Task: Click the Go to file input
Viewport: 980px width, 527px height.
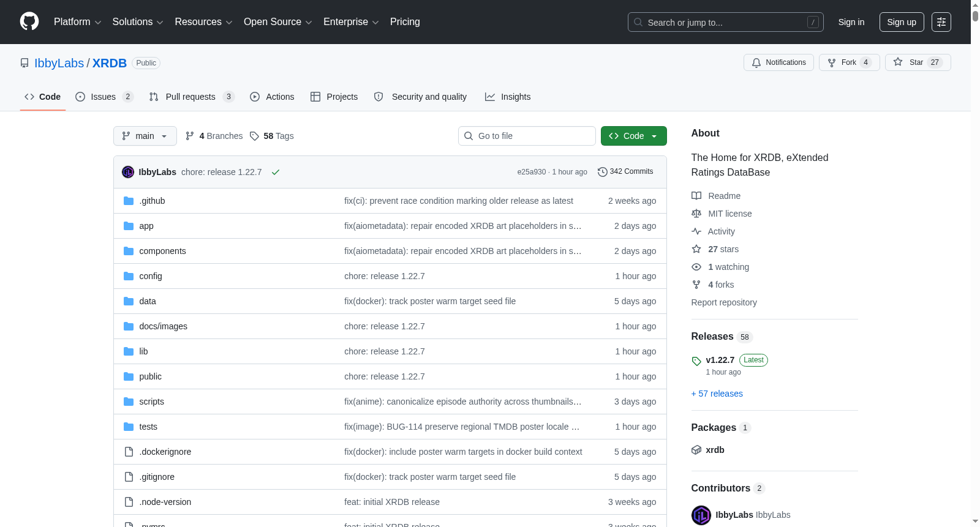Action: [527, 136]
